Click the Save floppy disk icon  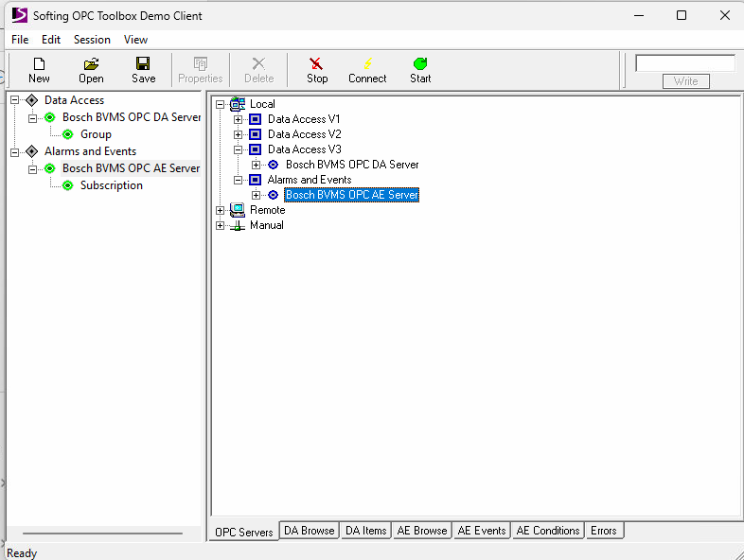point(143,63)
